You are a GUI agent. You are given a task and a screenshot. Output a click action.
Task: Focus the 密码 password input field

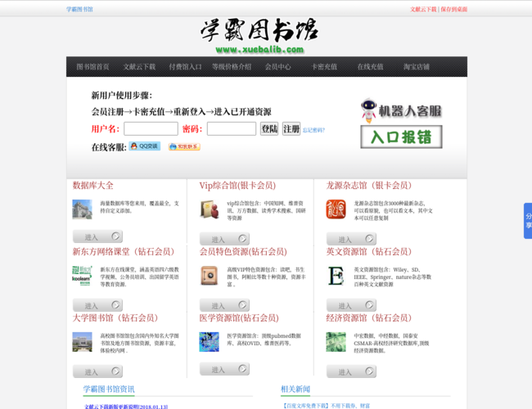pos(232,129)
